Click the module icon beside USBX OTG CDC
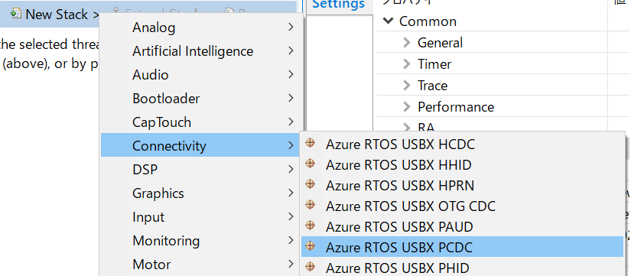The height and width of the screenshot is (276, 644). tap(310, 205)
